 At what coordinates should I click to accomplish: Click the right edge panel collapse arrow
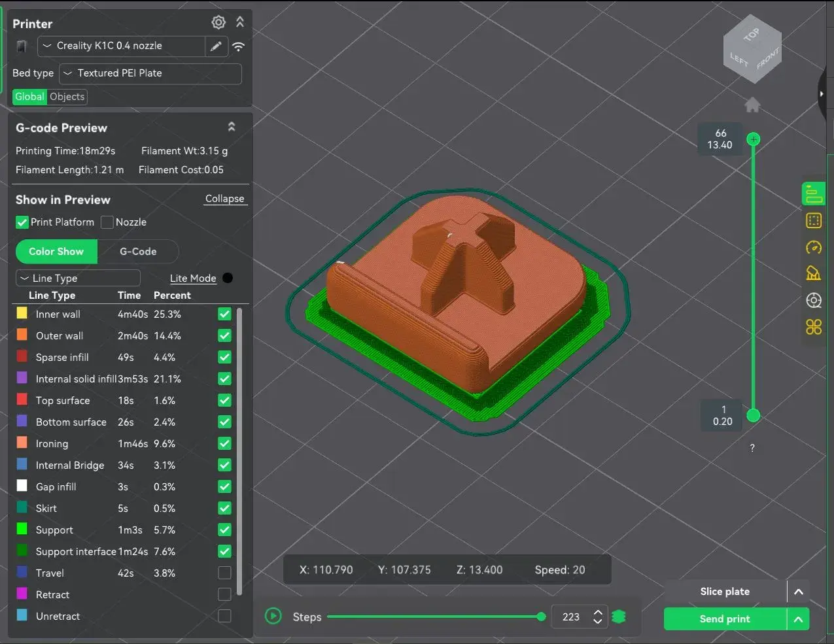coord(823,93)
